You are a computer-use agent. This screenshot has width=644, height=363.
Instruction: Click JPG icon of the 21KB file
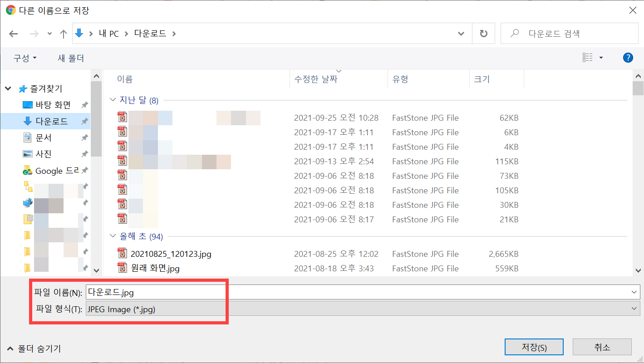tap(122, 219)
